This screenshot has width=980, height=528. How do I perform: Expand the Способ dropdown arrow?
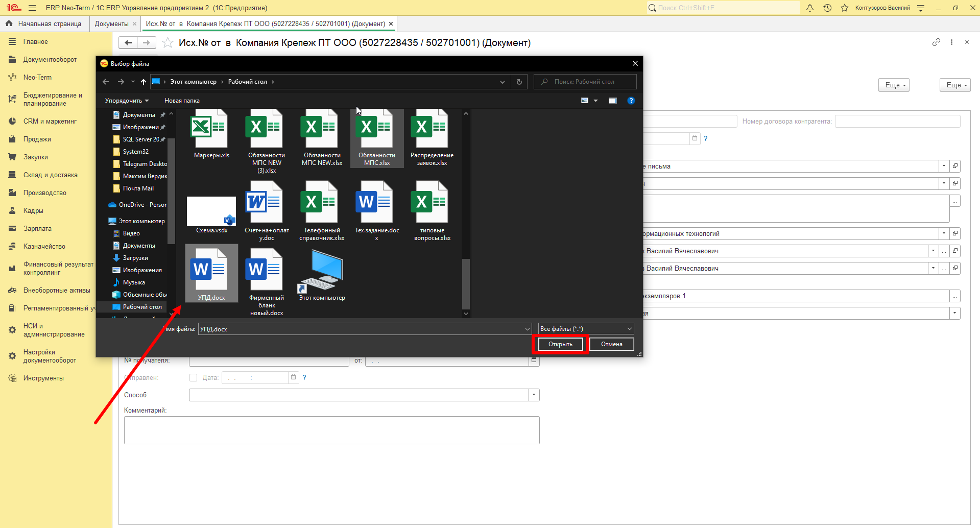534,395
